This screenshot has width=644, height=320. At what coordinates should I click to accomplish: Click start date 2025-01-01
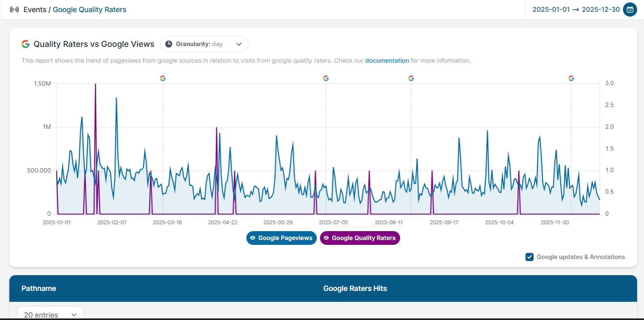pos(551,9)
